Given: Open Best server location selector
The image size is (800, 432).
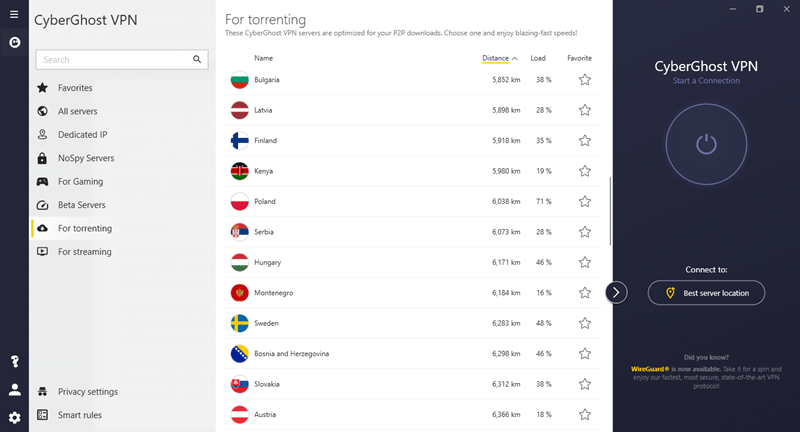Looking at the screenshot, I should point(706,293).
